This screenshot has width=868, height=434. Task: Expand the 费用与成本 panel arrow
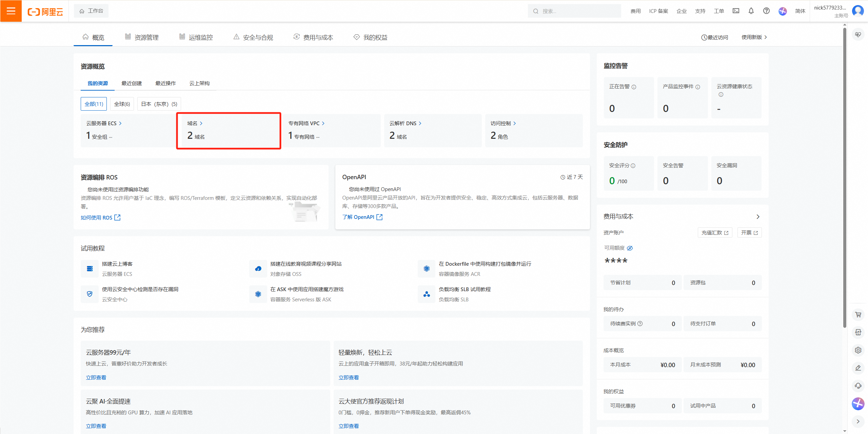pyautogui.click(x=758, y=216)
